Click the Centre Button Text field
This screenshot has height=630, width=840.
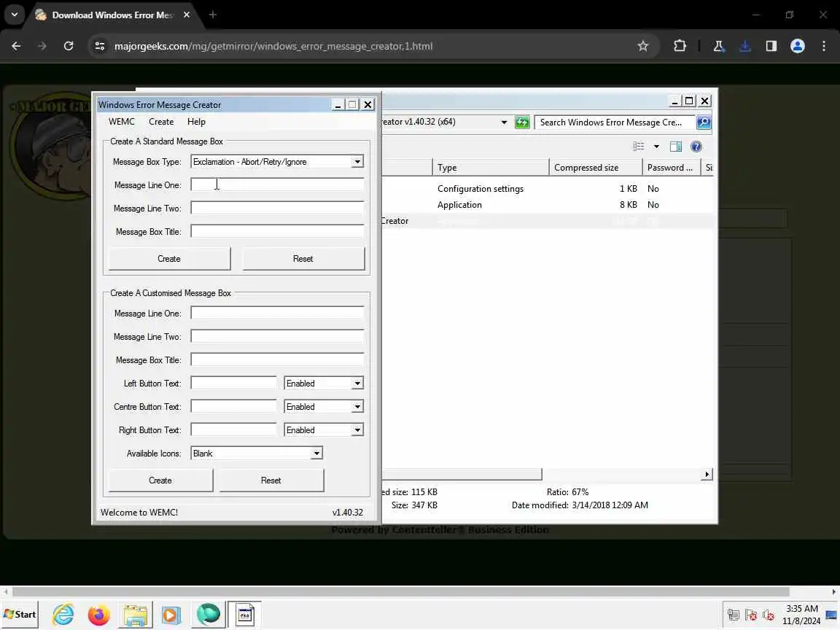click(x=233, y=407)
